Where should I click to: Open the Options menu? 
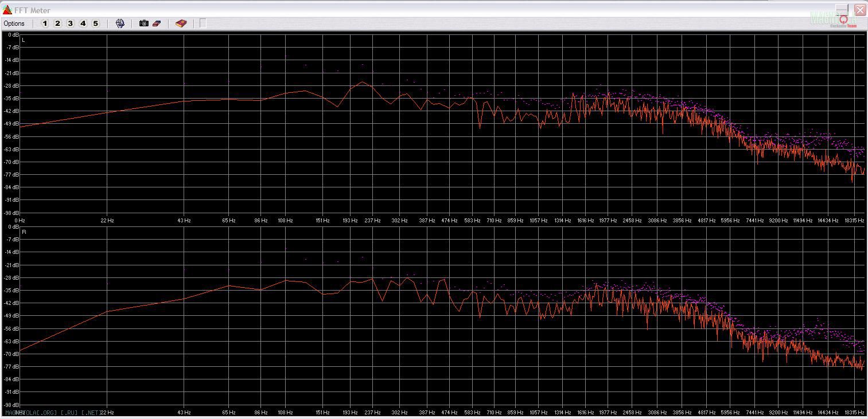click(14, 24)
